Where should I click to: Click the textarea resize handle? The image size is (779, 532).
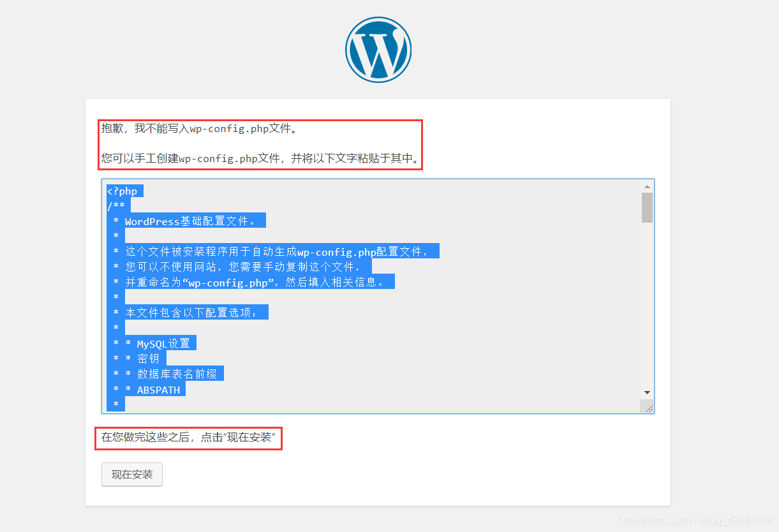[x=648, y=408]
